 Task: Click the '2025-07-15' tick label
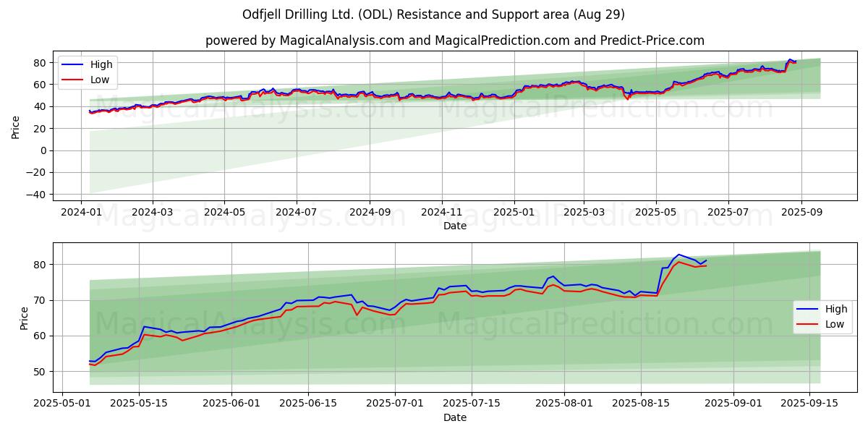point(471,404)
